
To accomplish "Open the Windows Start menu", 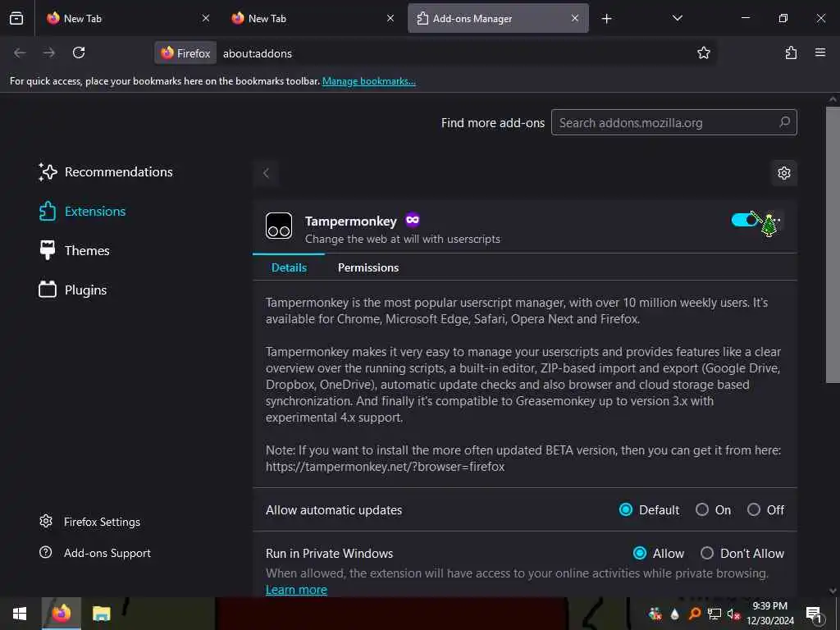I will coord(20,614).
